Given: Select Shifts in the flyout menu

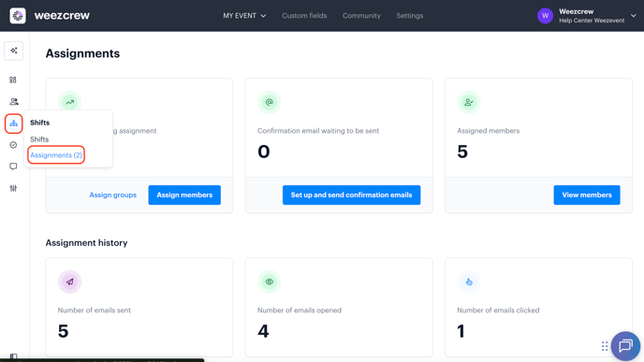Looking at the screenshot, I should [39, 139].
